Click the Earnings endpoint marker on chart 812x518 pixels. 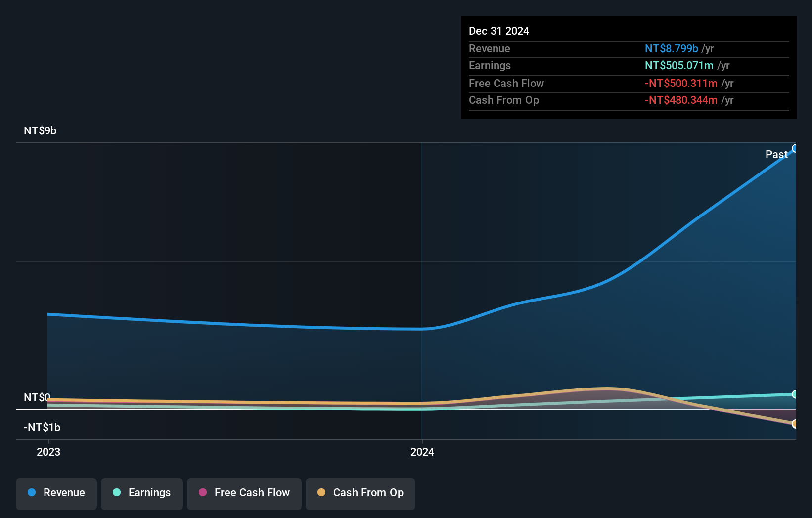pyautogui.click(x=795, y=394)
